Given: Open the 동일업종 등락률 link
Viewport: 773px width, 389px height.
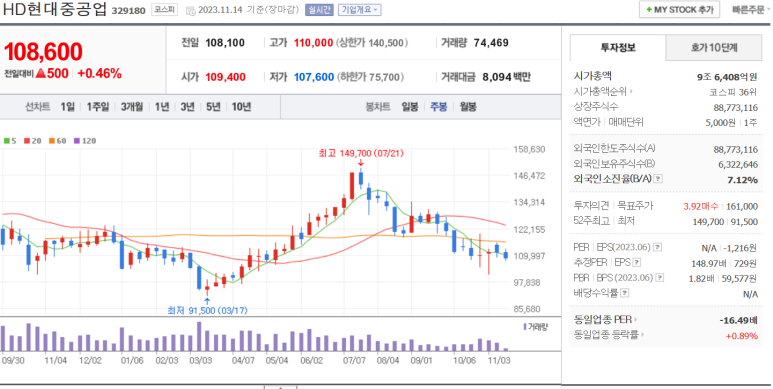Looking at the screenshot, I should (x=608, y=335).
